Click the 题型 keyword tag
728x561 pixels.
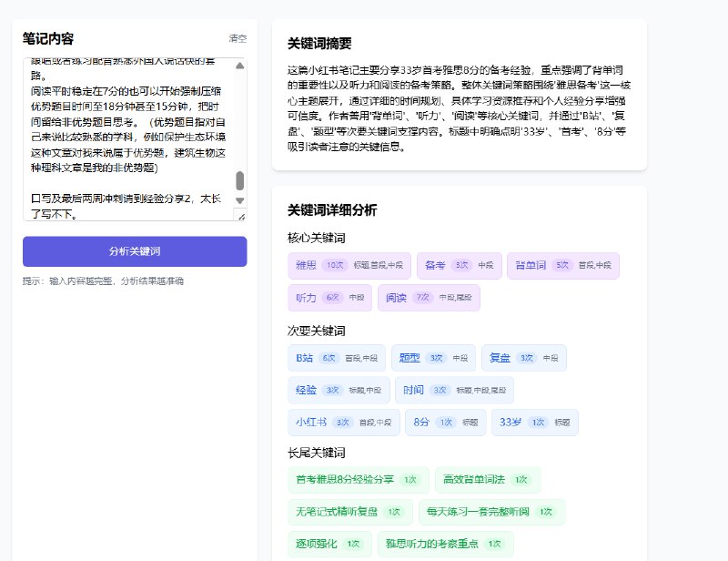coord(433,358)
